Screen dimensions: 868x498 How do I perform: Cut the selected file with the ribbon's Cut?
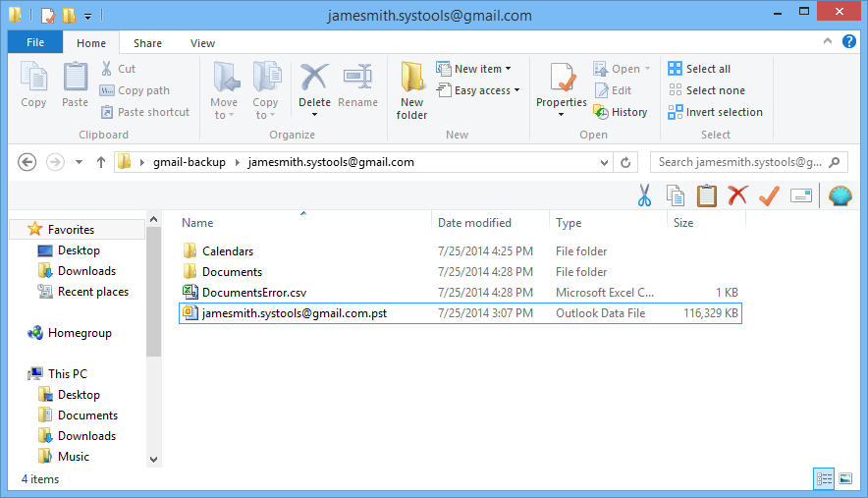(119, 69)
